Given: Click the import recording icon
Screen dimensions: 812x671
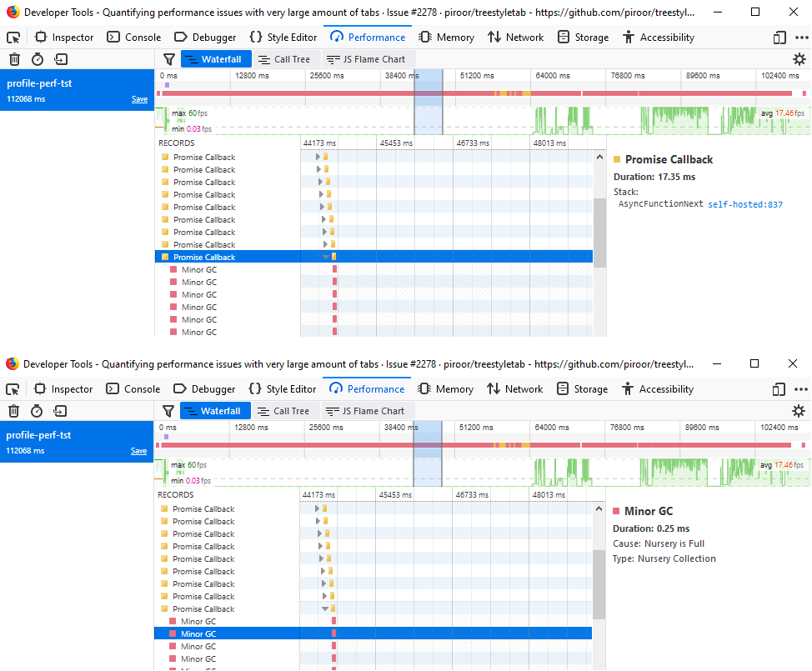Looking at the screenshot, I should click(60, 59).
